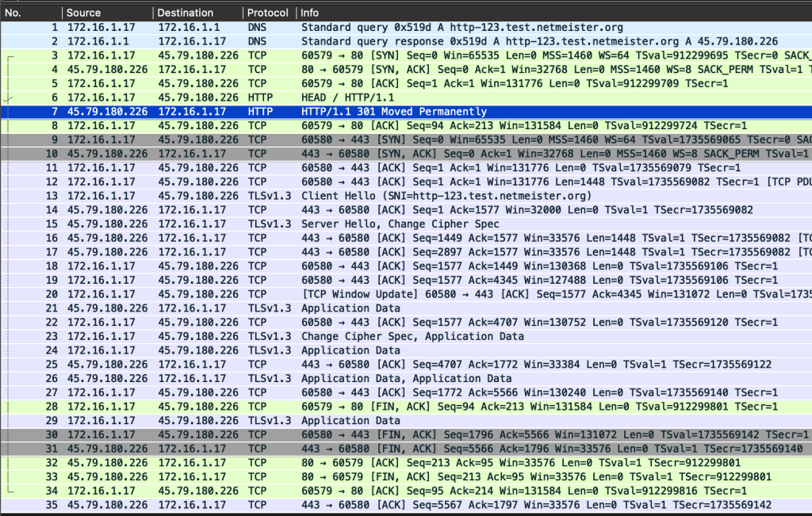Select packet 17 ACK Seq=2897 row
812x516 pixels.
click(406, 252)
